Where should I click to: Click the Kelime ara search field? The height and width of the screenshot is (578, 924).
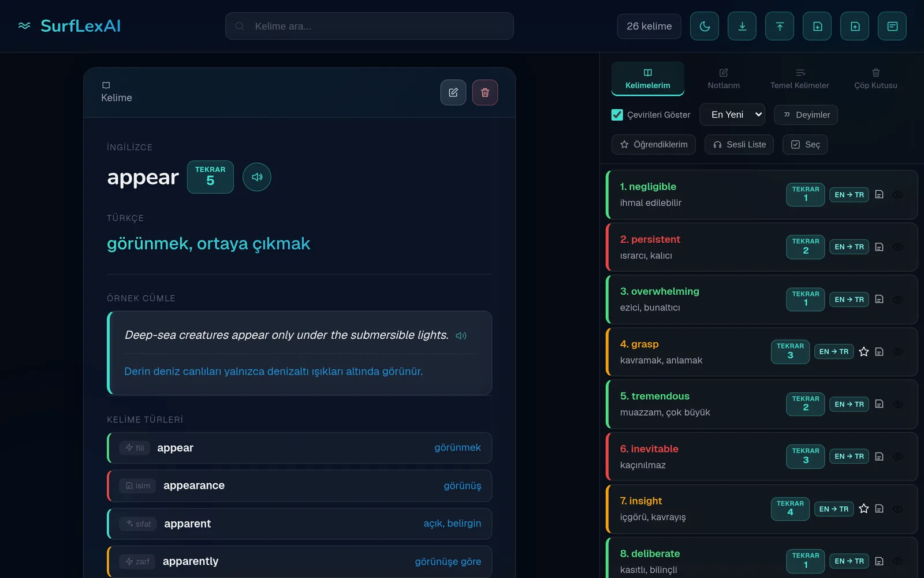coord(370,26)
